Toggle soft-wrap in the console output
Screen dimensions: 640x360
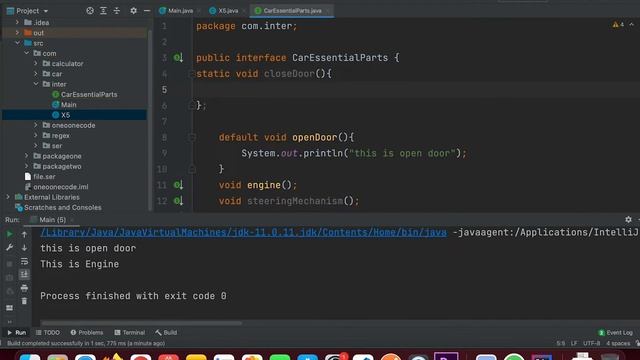point(24,261)
